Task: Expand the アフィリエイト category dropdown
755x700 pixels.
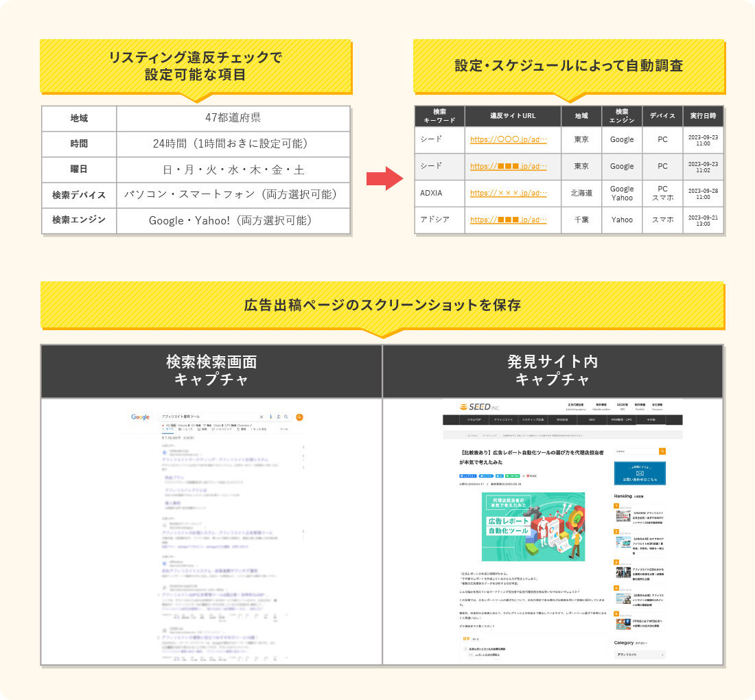Action: 640,654
